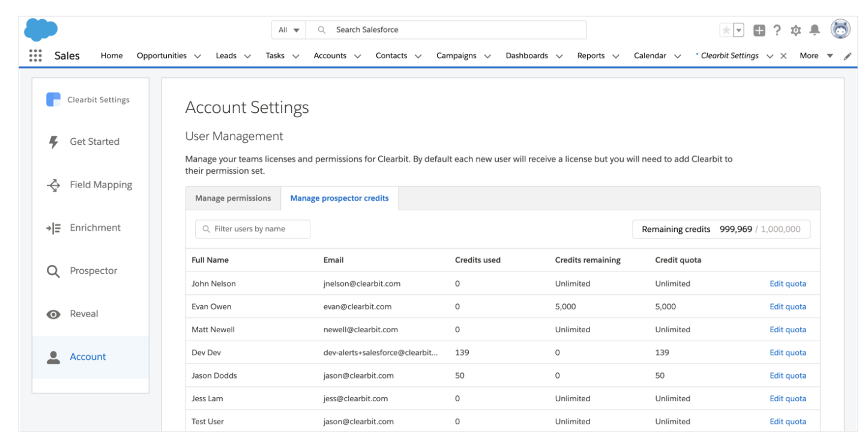
Task: Click the Search Salesforce field
Action: (446, 30)
